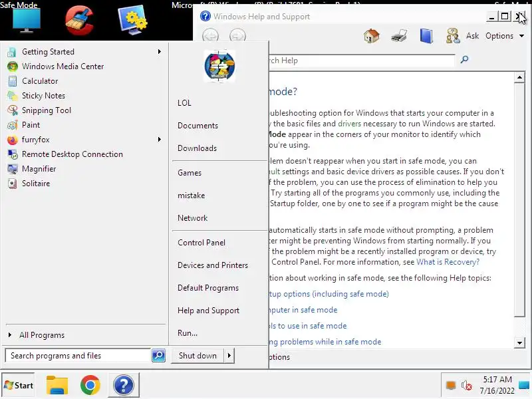Launch Chrome from the taskbar

point(90,385)
